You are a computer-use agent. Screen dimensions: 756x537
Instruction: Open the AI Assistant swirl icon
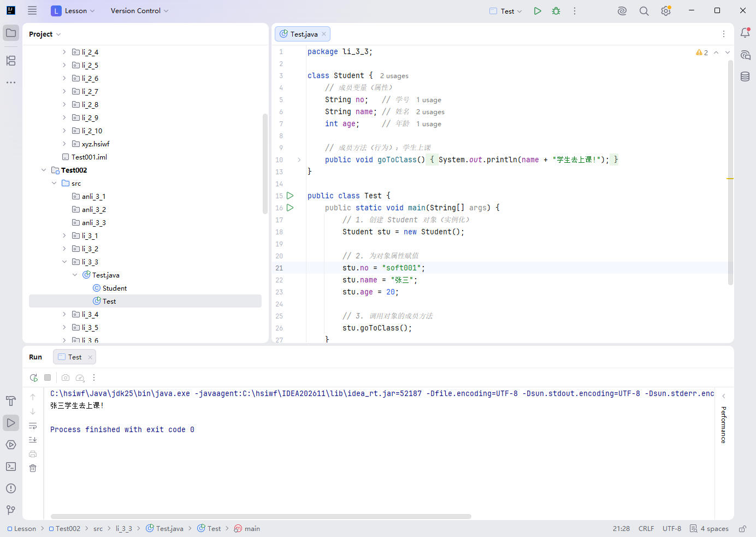(622, 11)
